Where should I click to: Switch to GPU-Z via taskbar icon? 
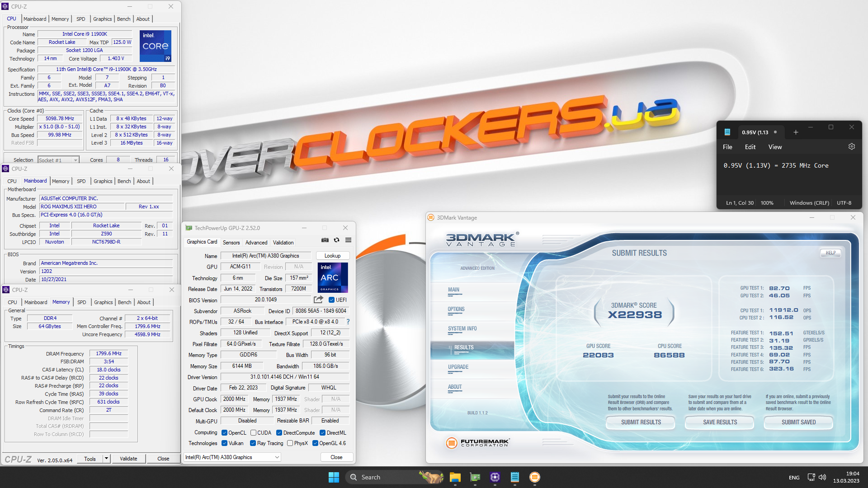pos(475,477)
